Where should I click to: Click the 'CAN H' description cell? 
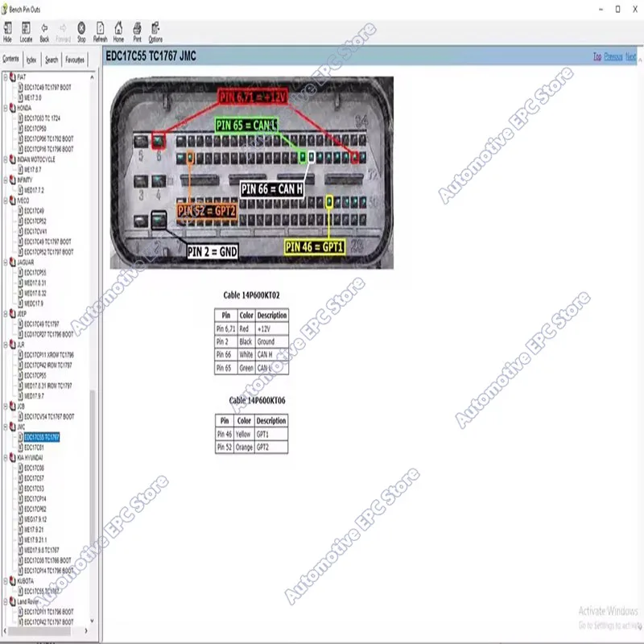pos(272,354)
